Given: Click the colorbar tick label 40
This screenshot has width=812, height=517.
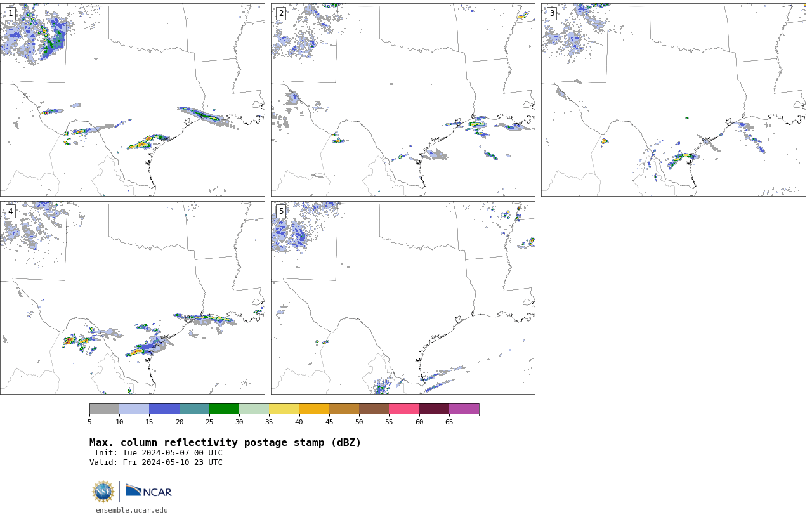Looking at the screenshot, I should 299,422.
